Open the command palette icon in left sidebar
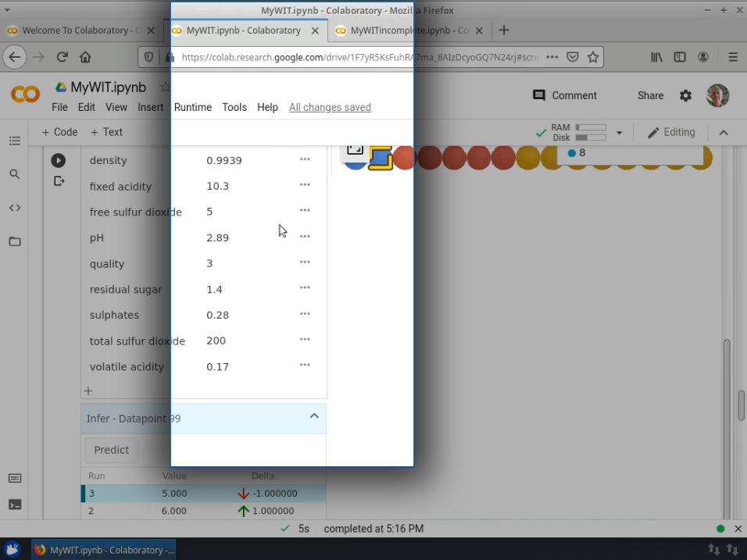This screenshot has width=747, height=560. pos(15,478)
